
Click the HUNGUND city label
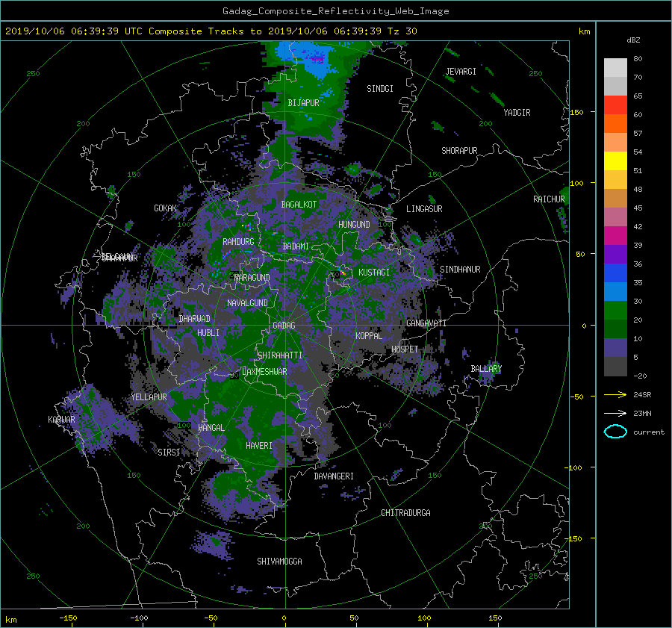coord(354,224)
